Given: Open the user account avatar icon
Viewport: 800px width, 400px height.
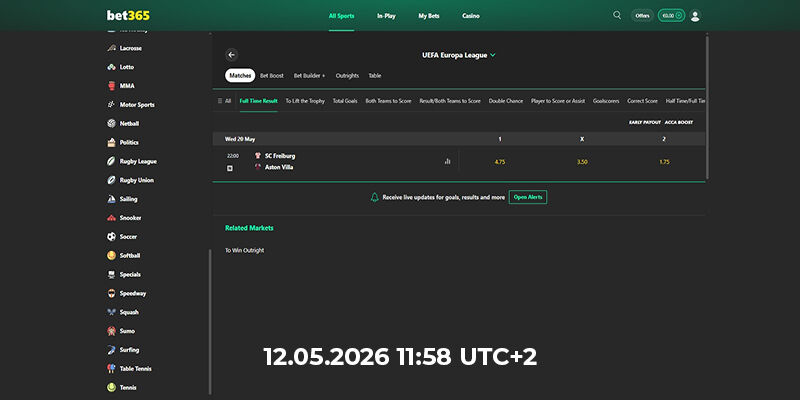Looking at the screenshot, I should point(694,16).
